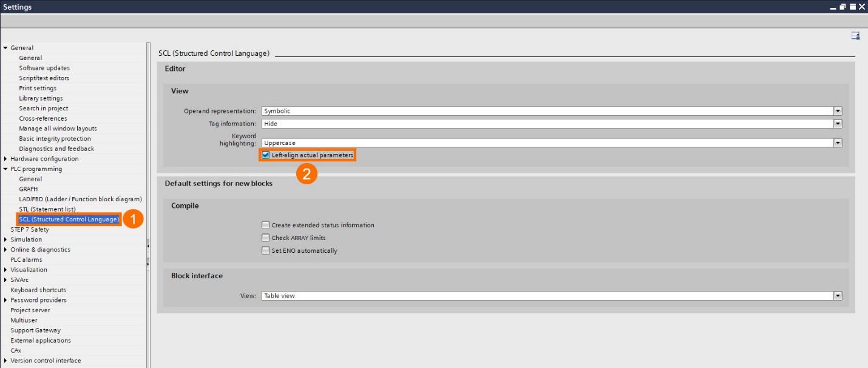Open Support Gateway settings

[35, 330]
